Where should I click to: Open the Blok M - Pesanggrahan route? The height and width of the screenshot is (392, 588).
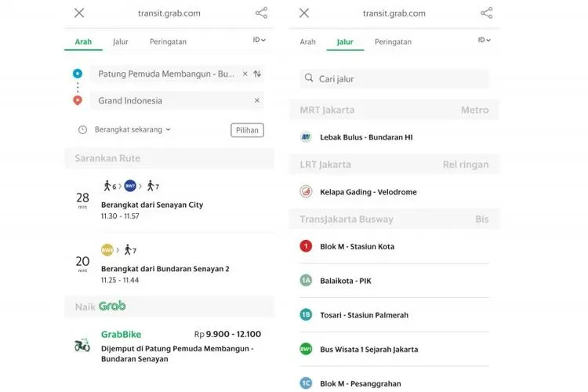coord(394,383)
